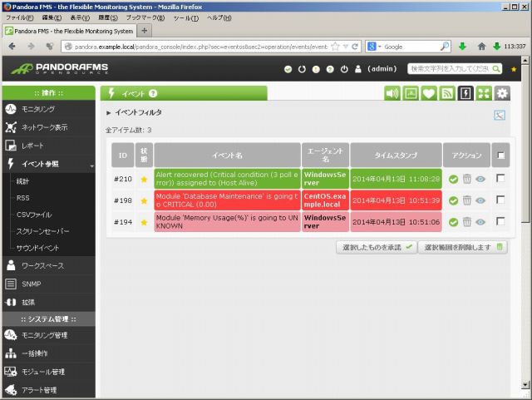Open the ヘルプ menu
The height and width of the screenshot is (400, 532).
coord(219,17)
